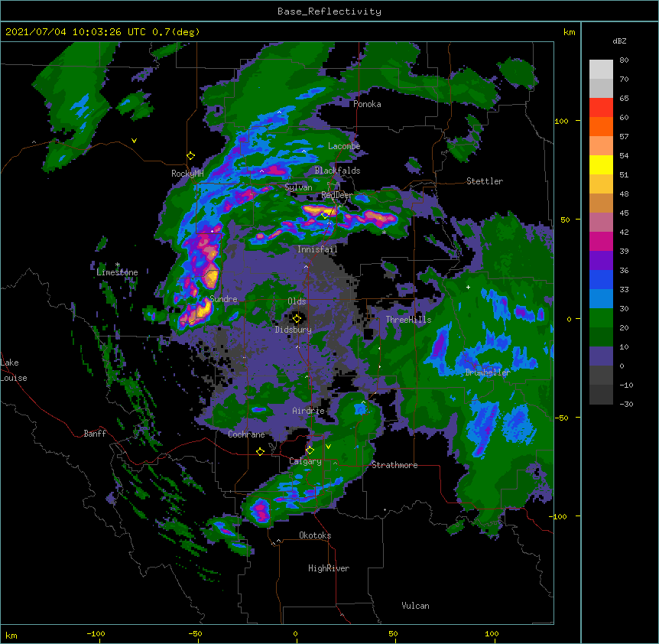Select the Didsbury label
Image resolution: width=659 pixels, height=644 pixels.
(x=294, y=330)
